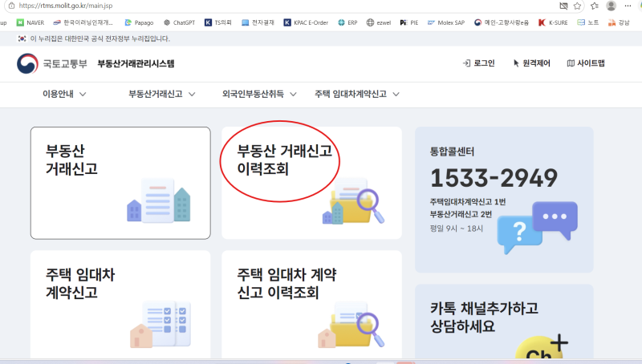The image size is (642, 364).
Task: Click the 국토교통부 logo
Action: (x=52, y=64)
